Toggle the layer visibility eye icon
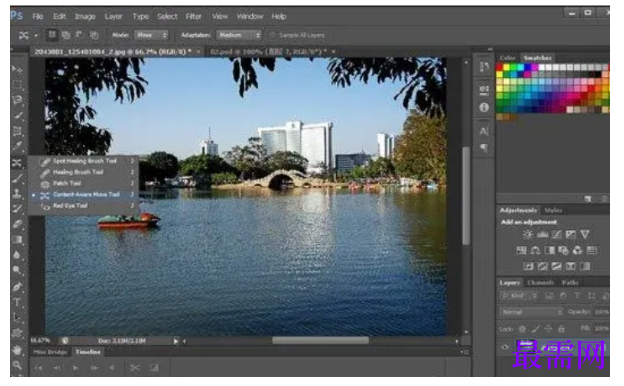The height and width of the screenshot is (386, 624). 505,347
